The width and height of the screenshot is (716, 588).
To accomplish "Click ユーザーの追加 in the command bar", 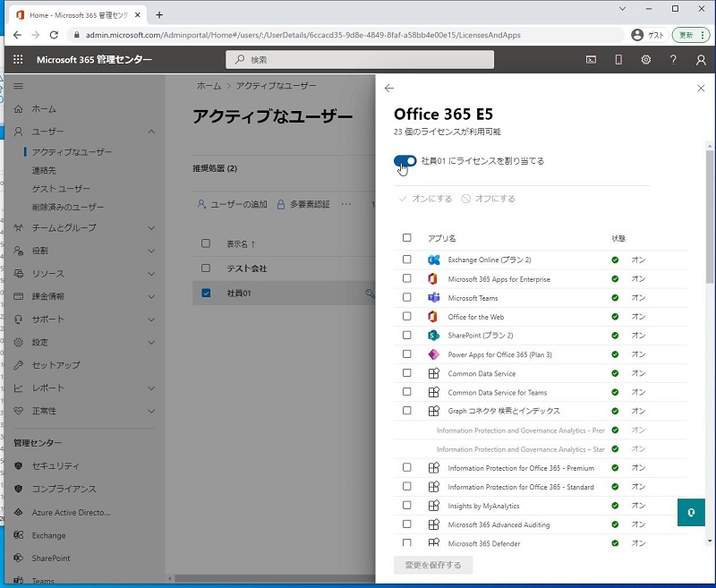I will pyautogui.click(x=233, y=204).
